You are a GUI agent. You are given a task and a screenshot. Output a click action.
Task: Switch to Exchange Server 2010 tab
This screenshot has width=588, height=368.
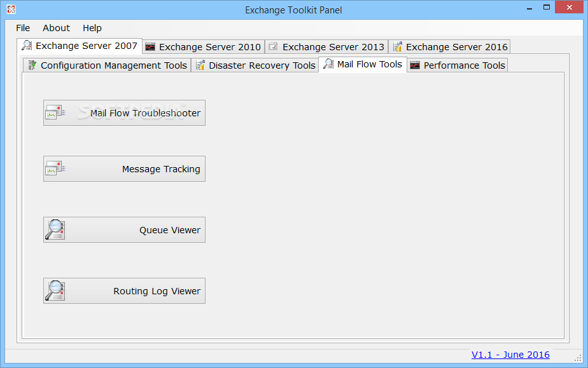(x=204, y=47)
